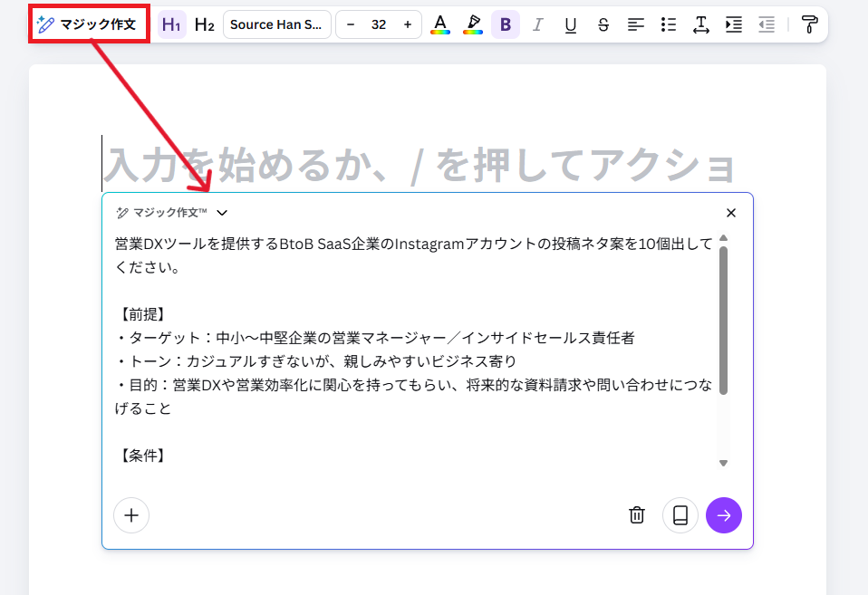The image size is (868, 595).
Task: Expand the マジック作文 panel chevron dropdown
Action: [x=223, y=213]
